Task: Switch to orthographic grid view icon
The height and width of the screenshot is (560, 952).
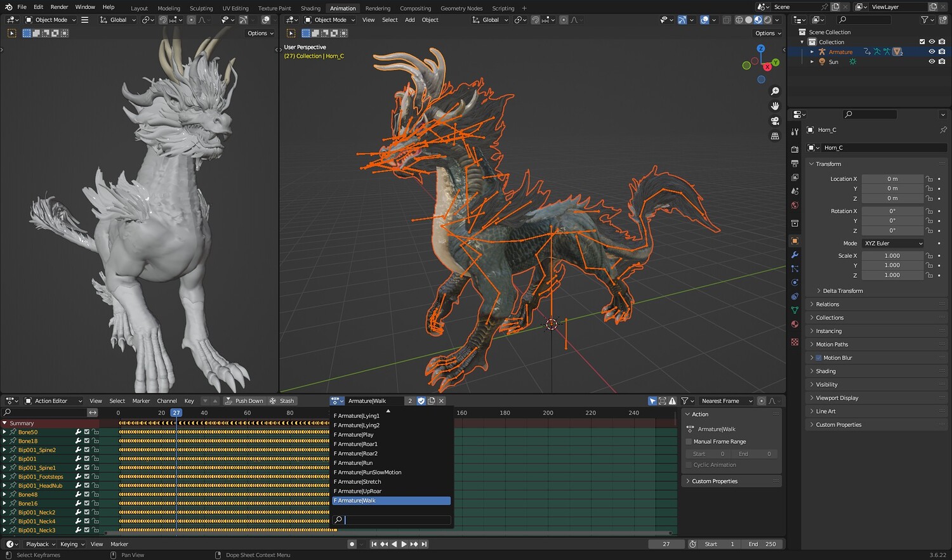Action: [x=775, y=136]
